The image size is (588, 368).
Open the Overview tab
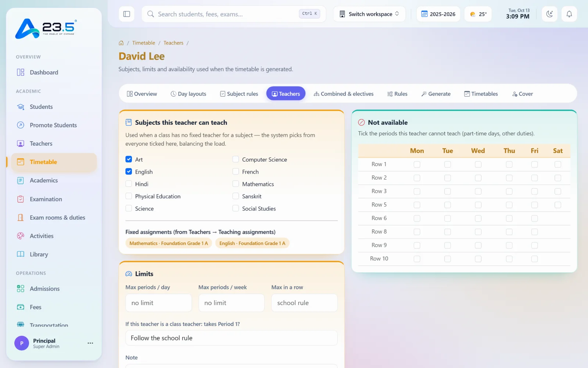point(142,94)
